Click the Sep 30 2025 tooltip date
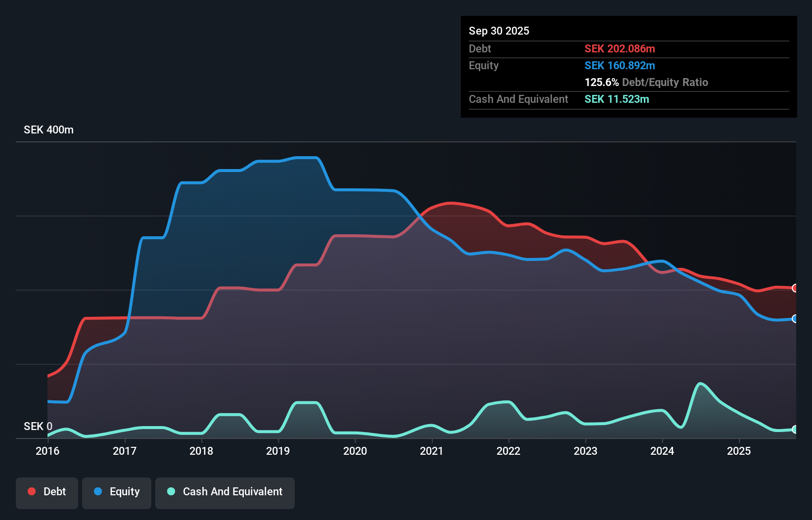This screenshot has width=812, height=520. [x=499, y=31]
